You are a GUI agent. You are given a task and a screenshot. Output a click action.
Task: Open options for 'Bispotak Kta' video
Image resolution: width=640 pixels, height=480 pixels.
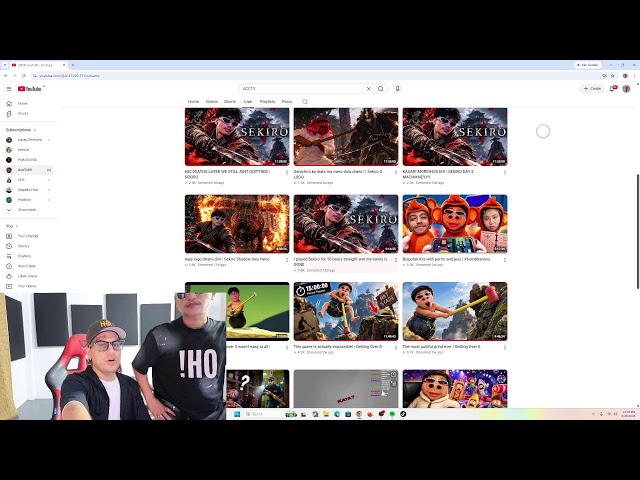(505, 260)
